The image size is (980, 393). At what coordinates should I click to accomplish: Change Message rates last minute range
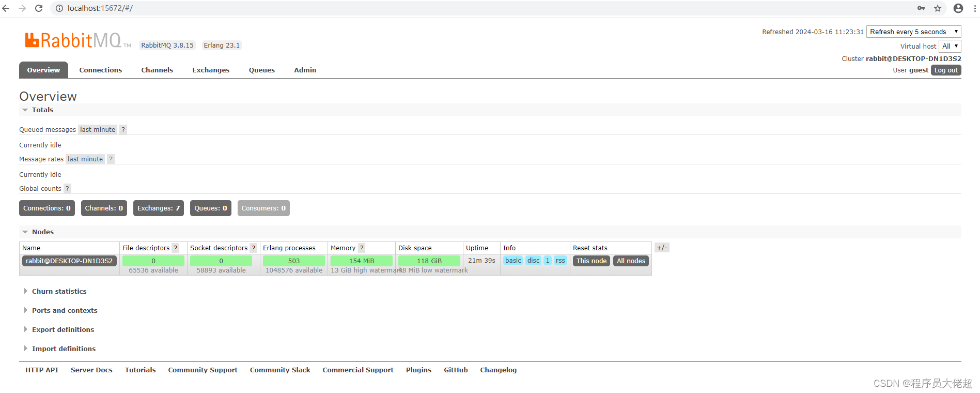(x=85, y=159)
